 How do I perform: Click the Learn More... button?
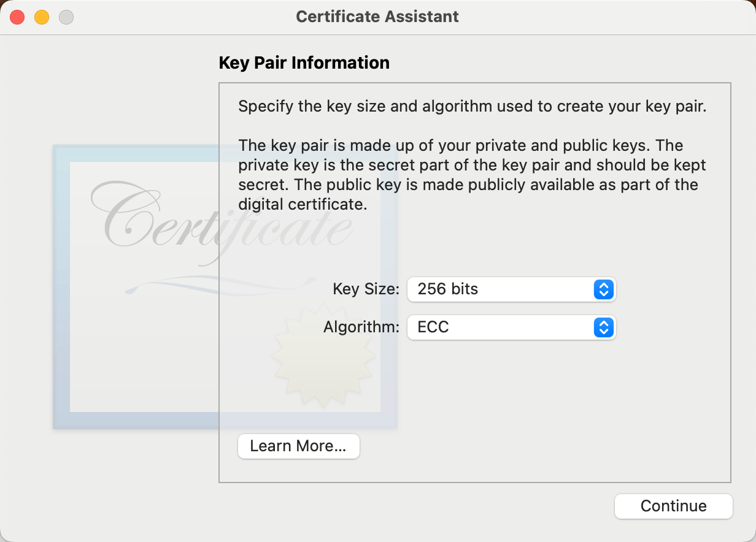tap(298, 446)
